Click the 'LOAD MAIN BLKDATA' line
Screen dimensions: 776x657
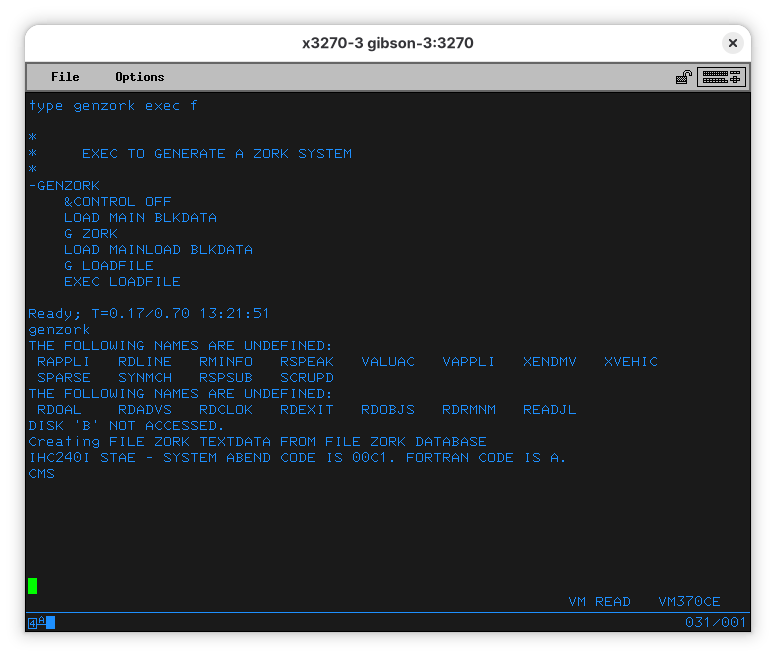point(141,218)
